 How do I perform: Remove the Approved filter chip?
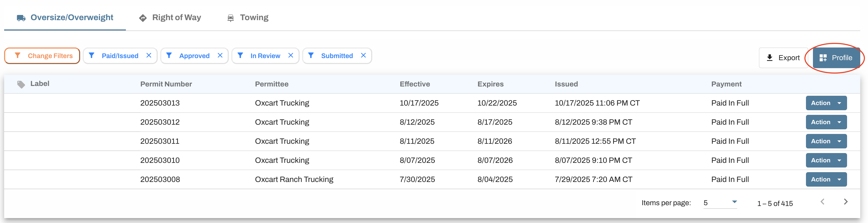(x=220, y=55)
